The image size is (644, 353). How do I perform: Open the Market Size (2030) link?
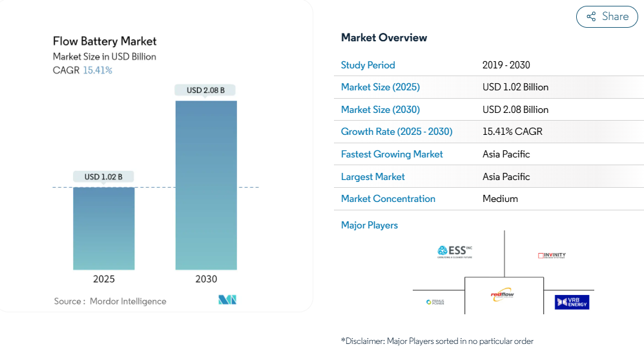(x=380, y=110)
